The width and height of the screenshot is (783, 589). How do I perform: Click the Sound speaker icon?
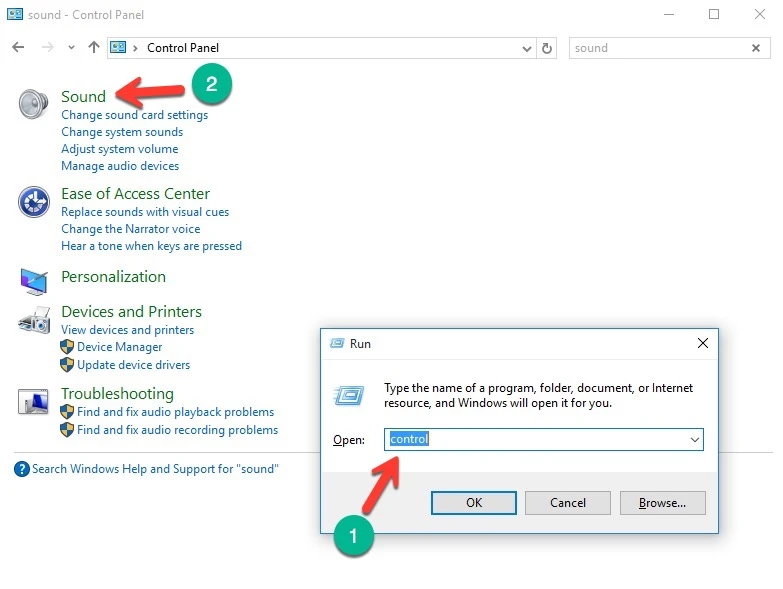(x=33, y=103)
